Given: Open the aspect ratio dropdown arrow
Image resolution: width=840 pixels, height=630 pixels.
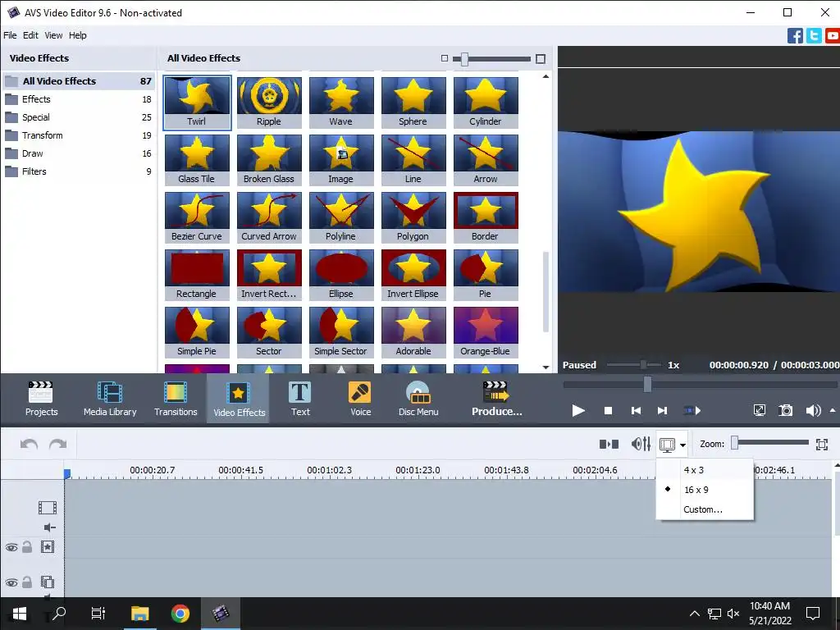Looking at the screenshot, I should click(682, 445).
